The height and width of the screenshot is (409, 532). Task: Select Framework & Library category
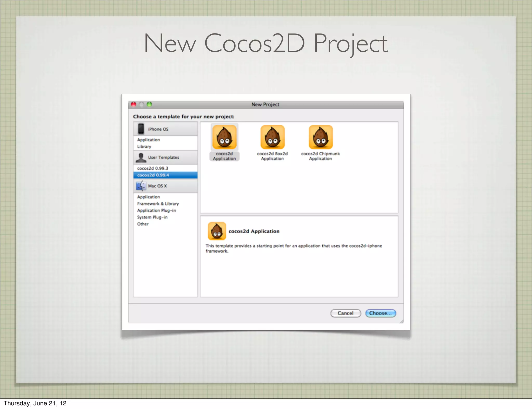click(x=165, y=203)
